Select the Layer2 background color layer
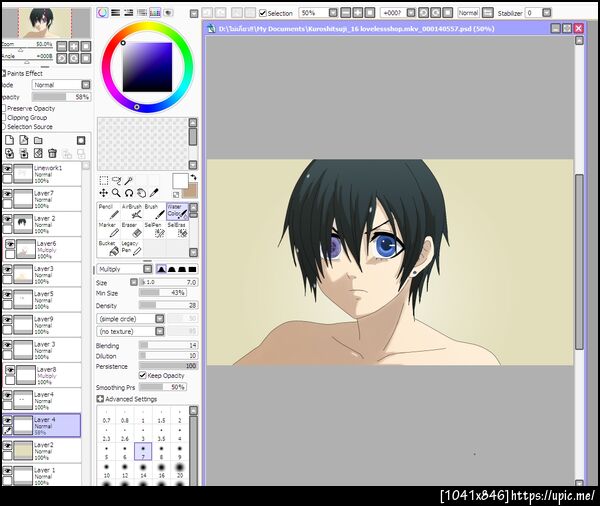Viewport: 600px width, 506px height. (42, 451)
